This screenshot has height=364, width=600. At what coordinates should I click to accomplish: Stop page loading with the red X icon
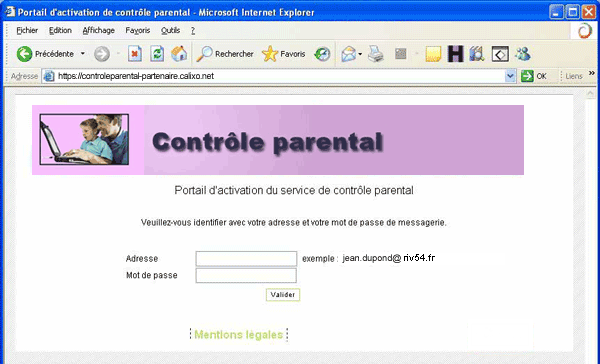point(135,54)
